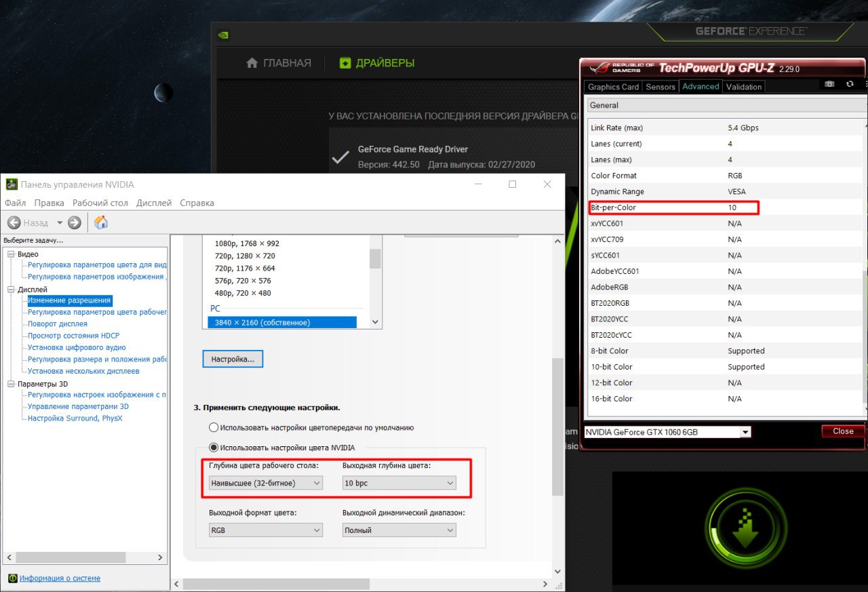868x592 pixels.
Task: Collapse the Дисплей tree node
Action: 11,290
